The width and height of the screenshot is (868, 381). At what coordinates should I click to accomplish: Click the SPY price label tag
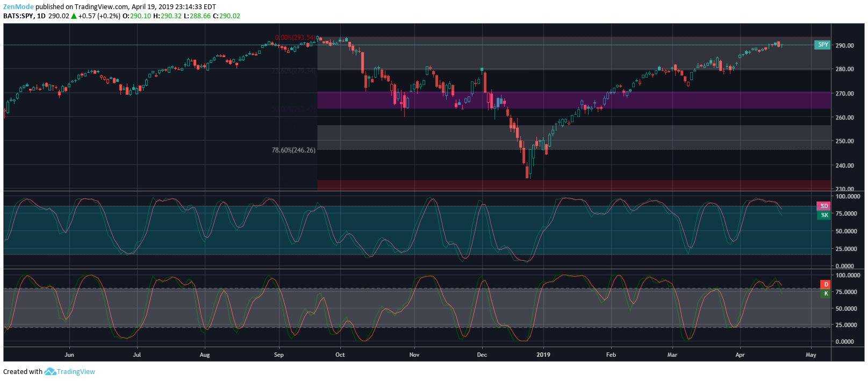click(x=823, y=45)
